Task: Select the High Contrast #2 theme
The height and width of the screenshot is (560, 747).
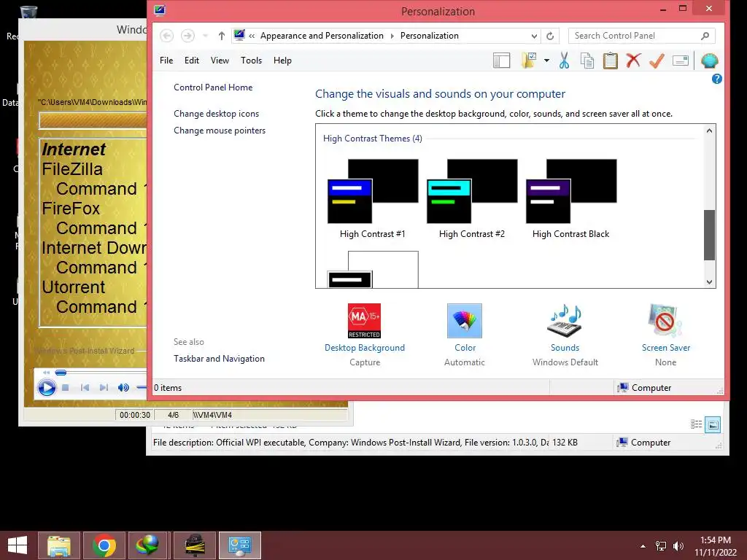Action: pos(472,198)
